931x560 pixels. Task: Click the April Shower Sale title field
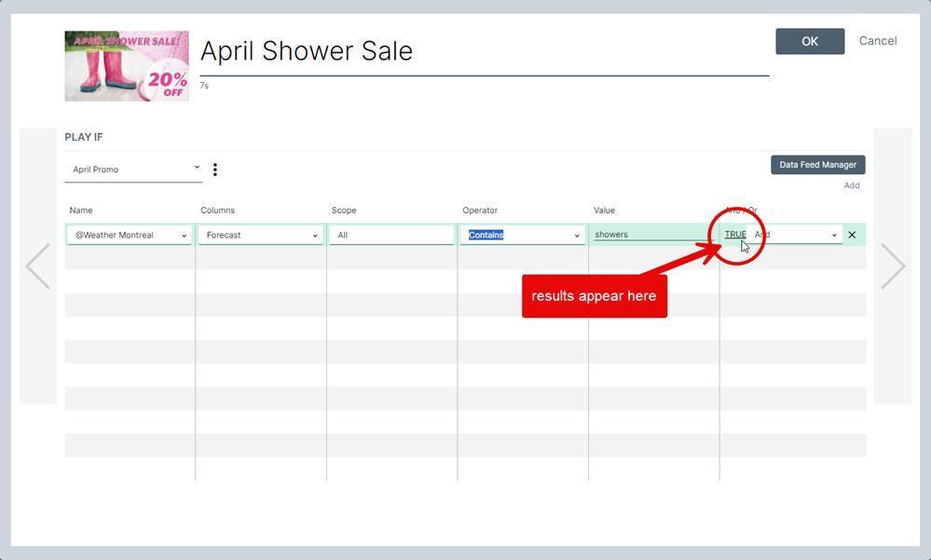(485, 51)
